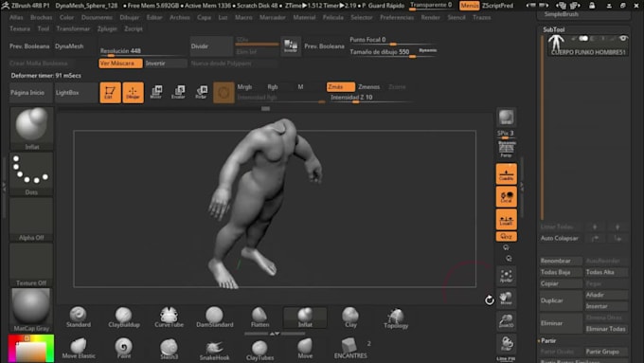Select the Topology brush
Viewport: 644px width, 363px height.
pyautogui.click(x=396, y=318)
